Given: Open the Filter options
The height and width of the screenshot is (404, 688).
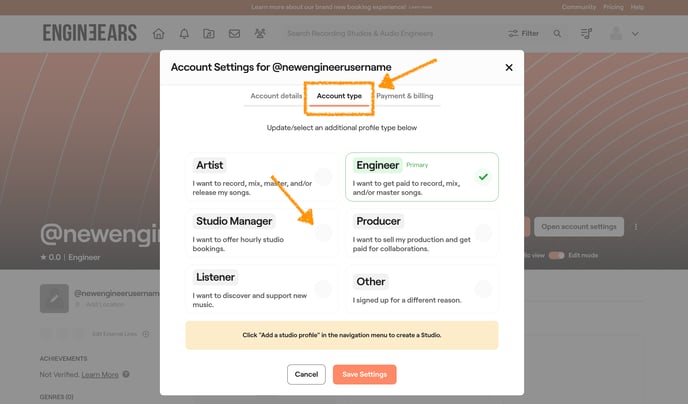Looking at the screenshot, I should (523, 34).
